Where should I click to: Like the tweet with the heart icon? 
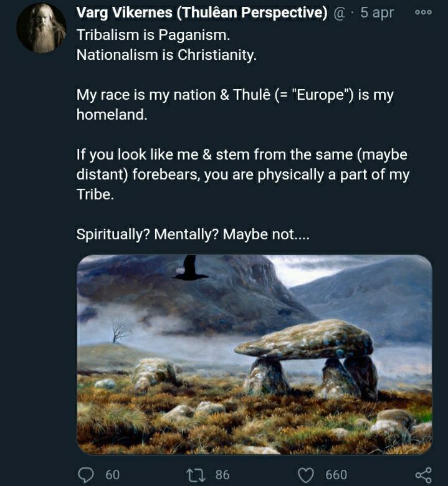pyautogui.click(x=306, y=475)
